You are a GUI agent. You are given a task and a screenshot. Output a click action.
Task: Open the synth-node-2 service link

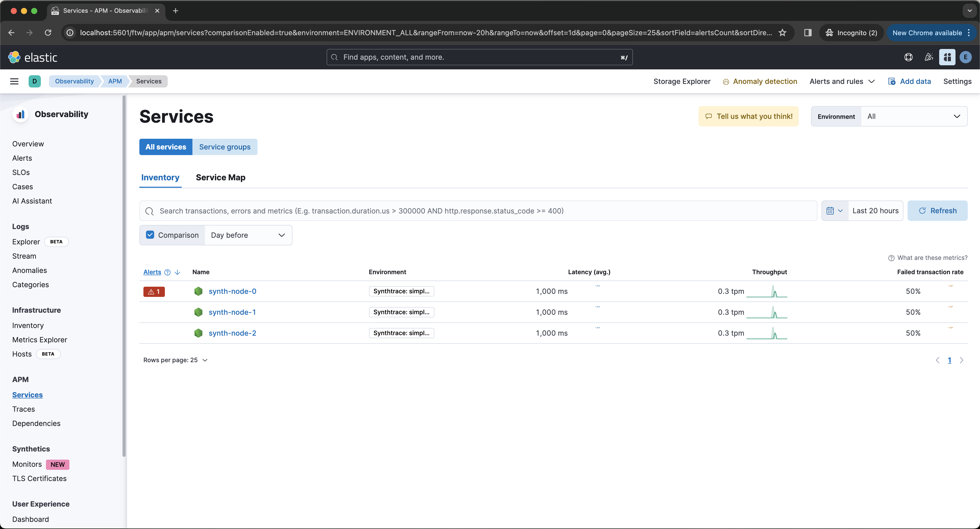point(232,333)
